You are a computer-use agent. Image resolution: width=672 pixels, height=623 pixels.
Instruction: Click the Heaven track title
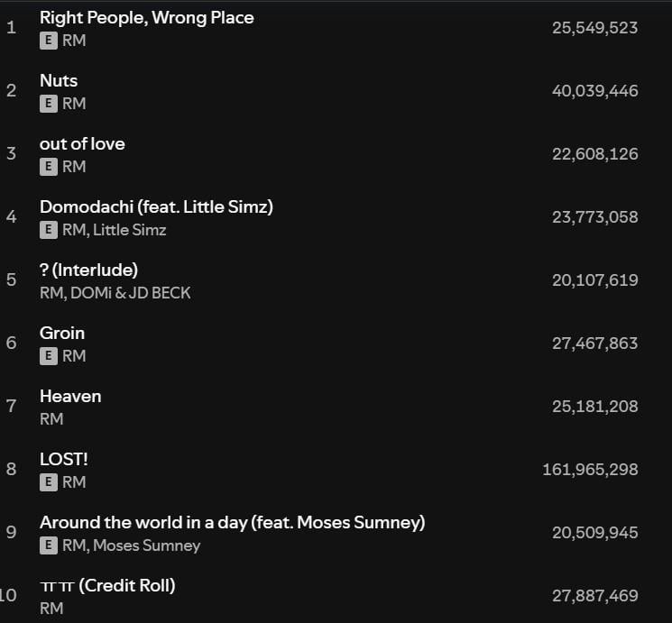click(70, 397)
